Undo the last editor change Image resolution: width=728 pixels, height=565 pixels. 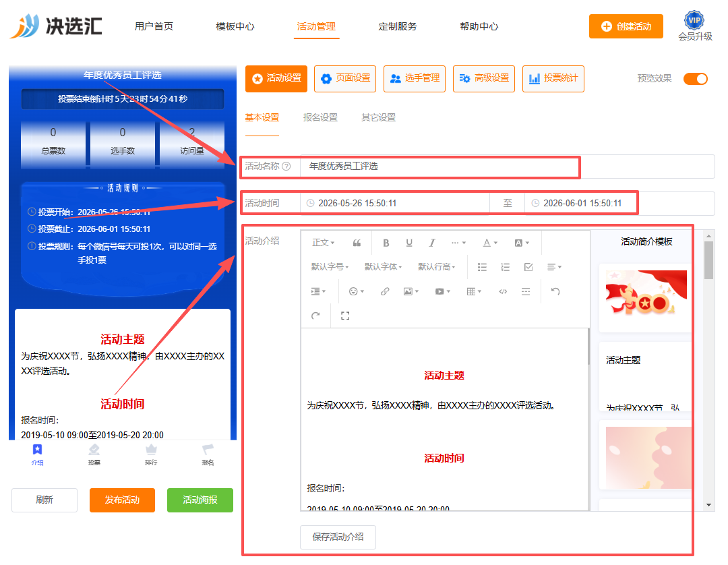pyautogui.click(x=555, y=291)
